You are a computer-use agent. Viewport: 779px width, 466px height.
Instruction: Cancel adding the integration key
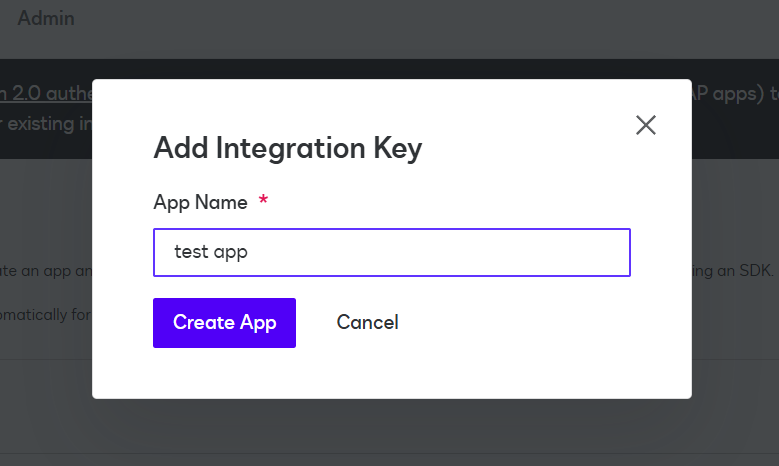click(x=367, y=322)
